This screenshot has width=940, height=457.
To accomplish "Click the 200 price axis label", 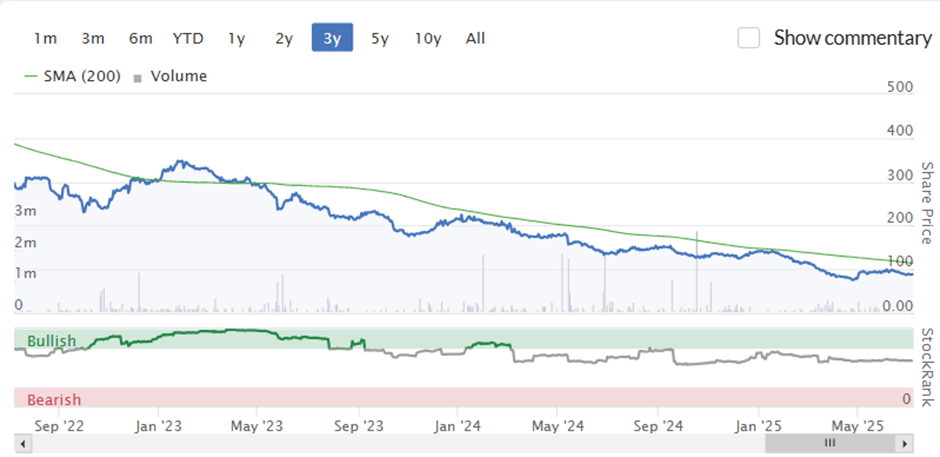I will (x=900, y=218).
